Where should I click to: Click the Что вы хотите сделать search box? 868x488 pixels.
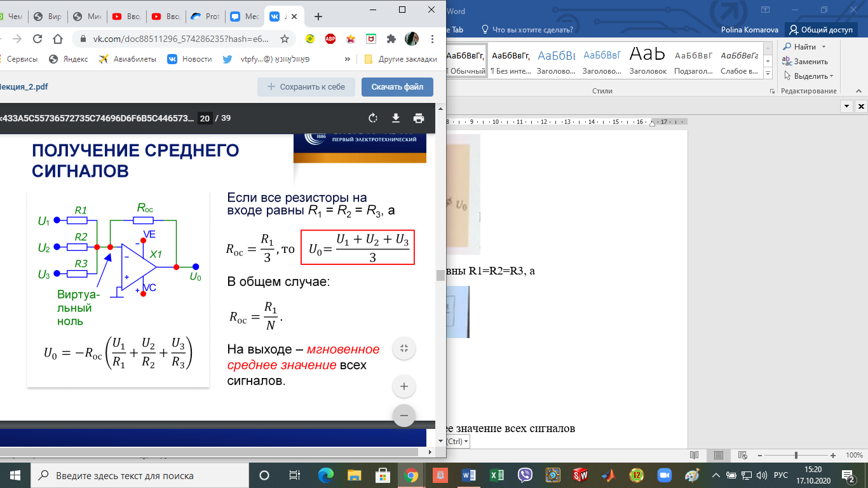[x=527, y=29]
